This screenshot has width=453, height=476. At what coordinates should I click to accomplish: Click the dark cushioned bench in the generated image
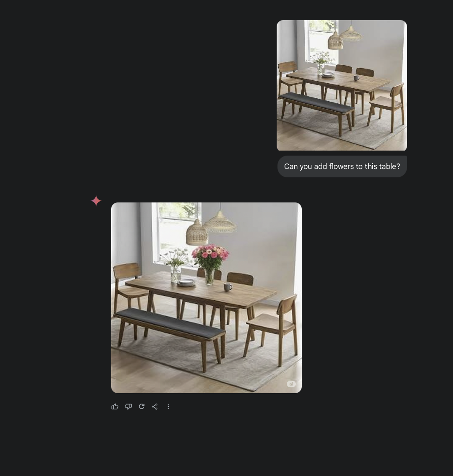(170, 323)
